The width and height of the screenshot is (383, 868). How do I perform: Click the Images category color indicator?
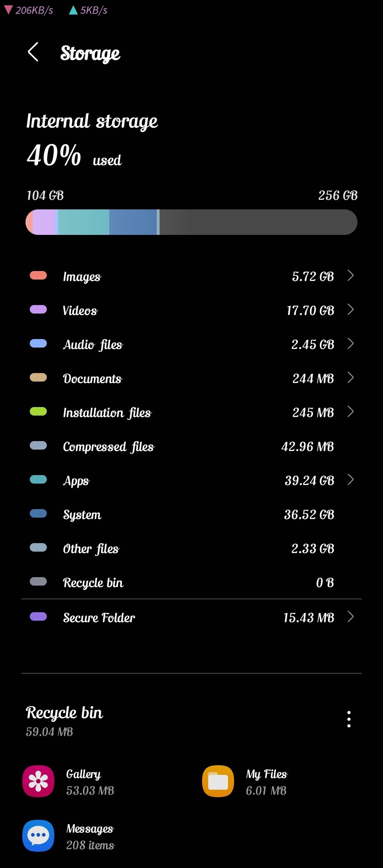(38, 276)
